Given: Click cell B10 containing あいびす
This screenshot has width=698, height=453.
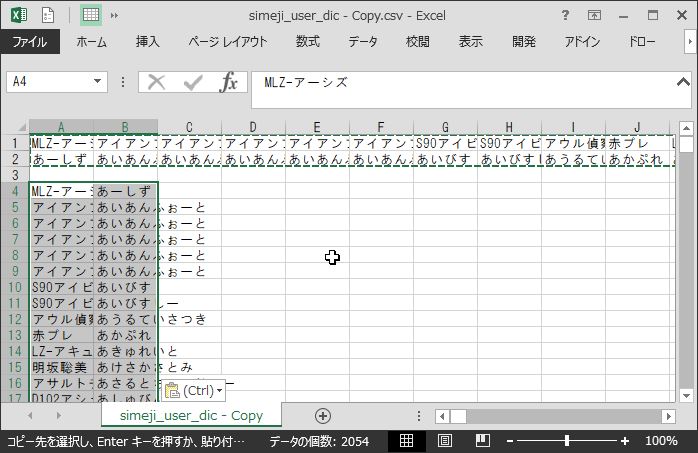Looking at the screenshot, I should tap(125, 287).
